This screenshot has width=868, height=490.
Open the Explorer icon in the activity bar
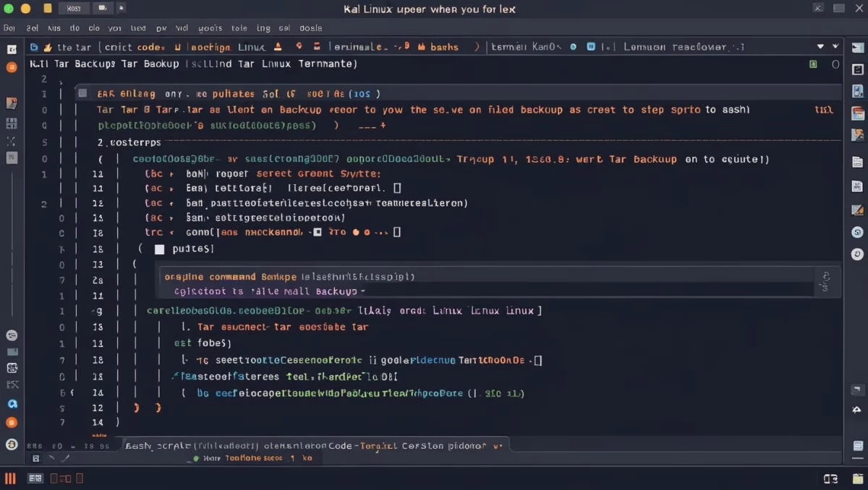point(11,49)
